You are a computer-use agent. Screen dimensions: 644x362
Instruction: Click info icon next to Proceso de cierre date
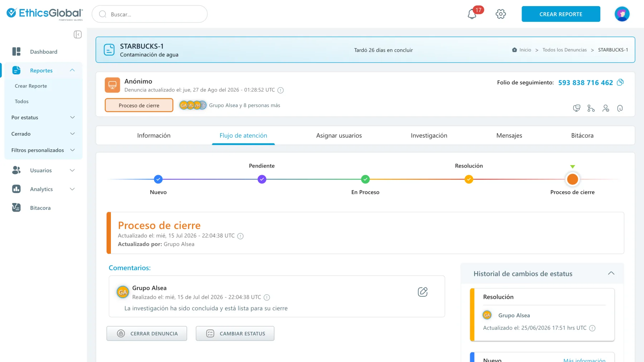pyautogui.click(x=240, y=236)
